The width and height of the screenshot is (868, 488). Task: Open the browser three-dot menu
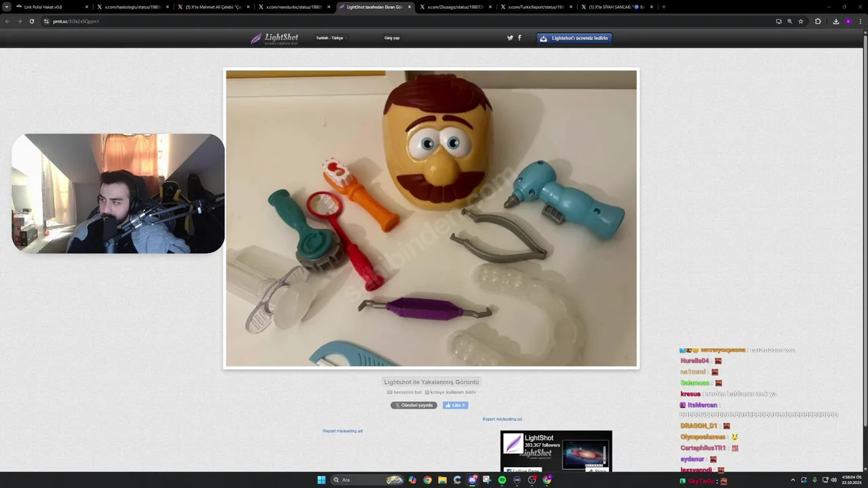860,21
